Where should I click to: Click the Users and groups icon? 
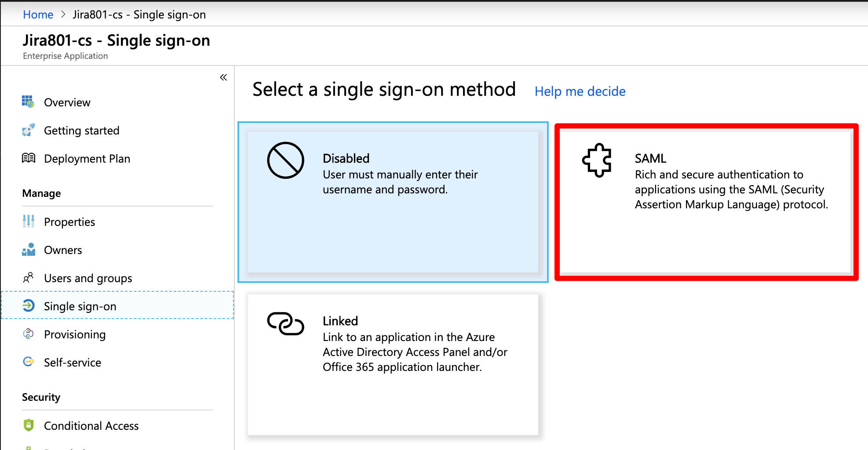coord(28,278)
